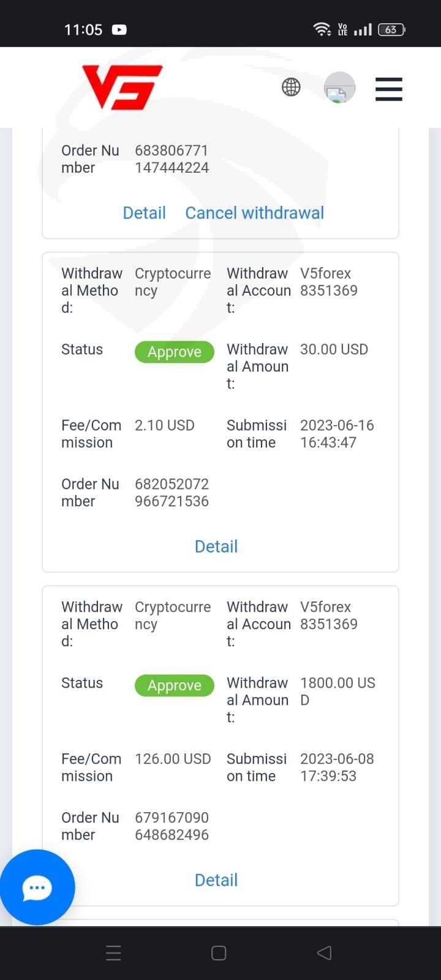Viewport: 441px width, 980px height.
Task: View Detail of 30.00 USD withdrawal
Action: click(x=216, y=546)
